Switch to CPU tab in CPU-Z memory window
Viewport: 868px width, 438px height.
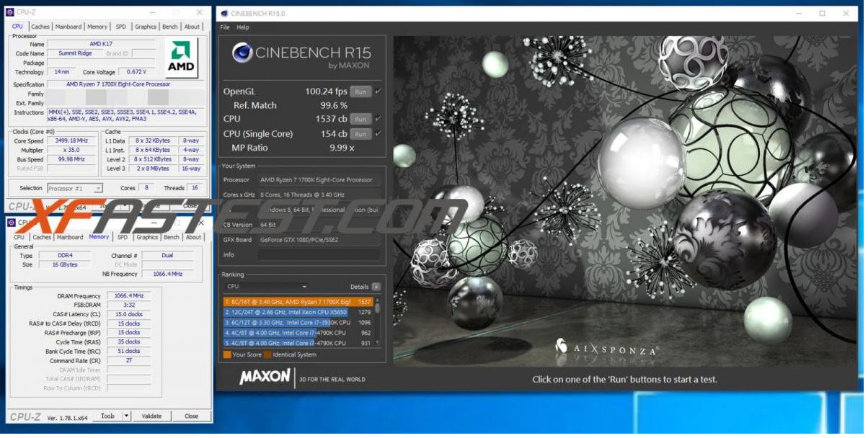point(19,237)
